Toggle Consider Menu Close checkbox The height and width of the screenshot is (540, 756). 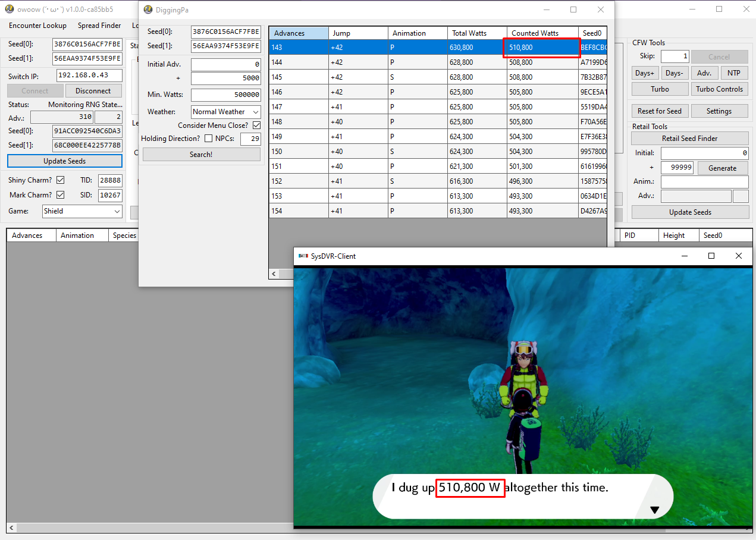coord(256,125)
